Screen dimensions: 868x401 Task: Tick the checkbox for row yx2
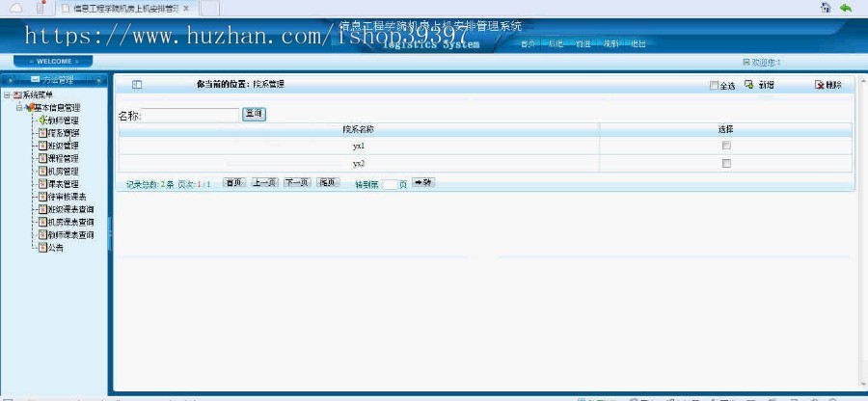[x=726, y=163]
